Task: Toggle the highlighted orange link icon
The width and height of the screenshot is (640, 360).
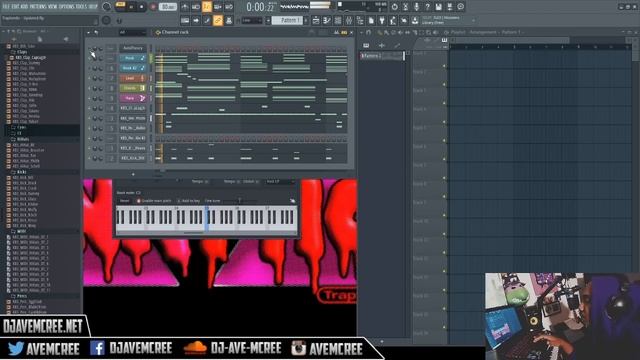Action: tap(218, 20)
